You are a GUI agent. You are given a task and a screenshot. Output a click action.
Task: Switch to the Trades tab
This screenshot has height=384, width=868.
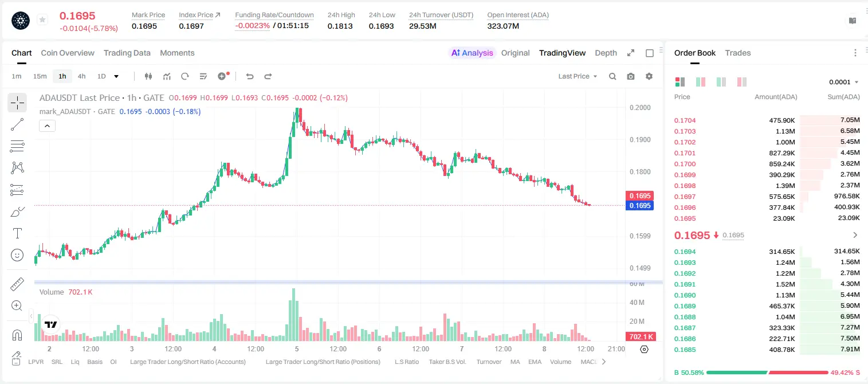pyautogui.click(x=737, y=53)
